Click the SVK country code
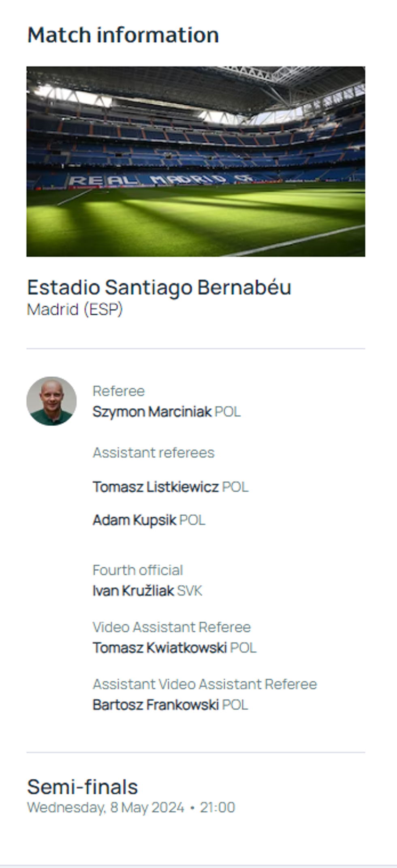 pos(190,591)
